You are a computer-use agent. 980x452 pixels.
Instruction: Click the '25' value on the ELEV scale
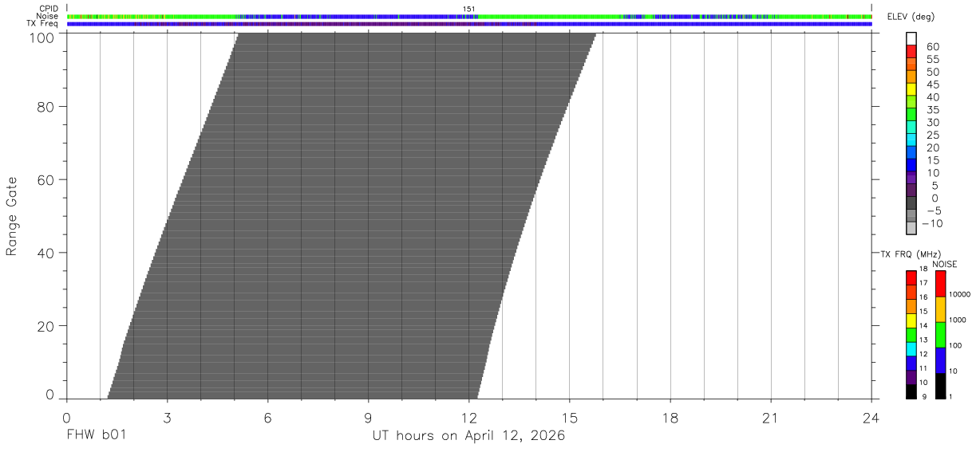point(933,135)
